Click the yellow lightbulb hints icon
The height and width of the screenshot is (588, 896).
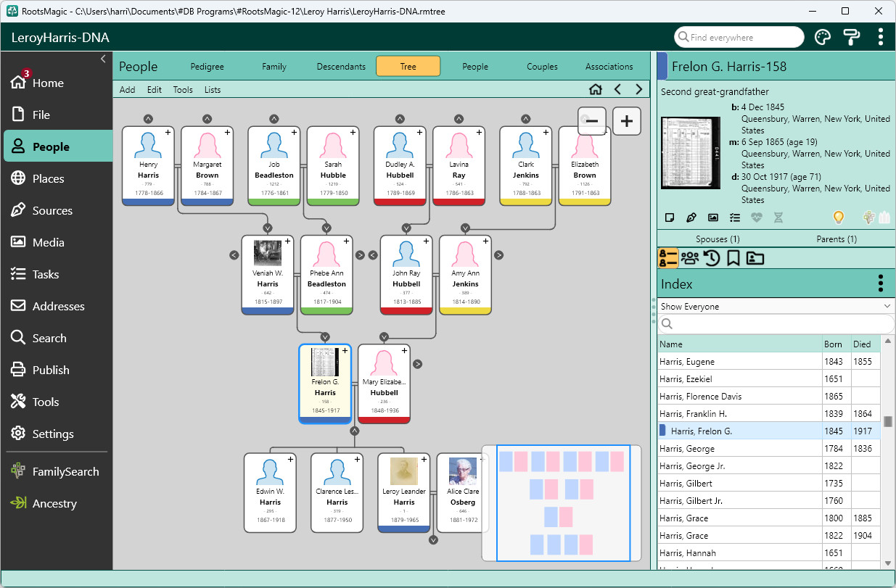tap(838, 217)
